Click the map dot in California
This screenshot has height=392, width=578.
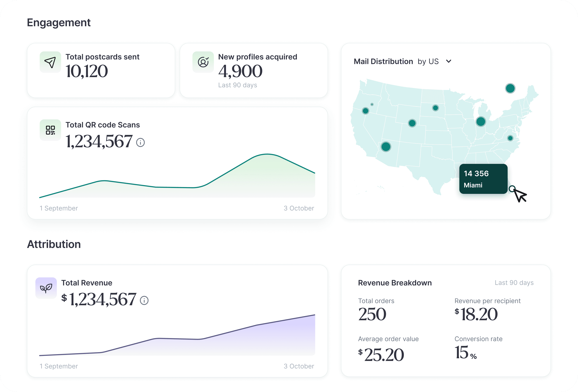(365, 111)
